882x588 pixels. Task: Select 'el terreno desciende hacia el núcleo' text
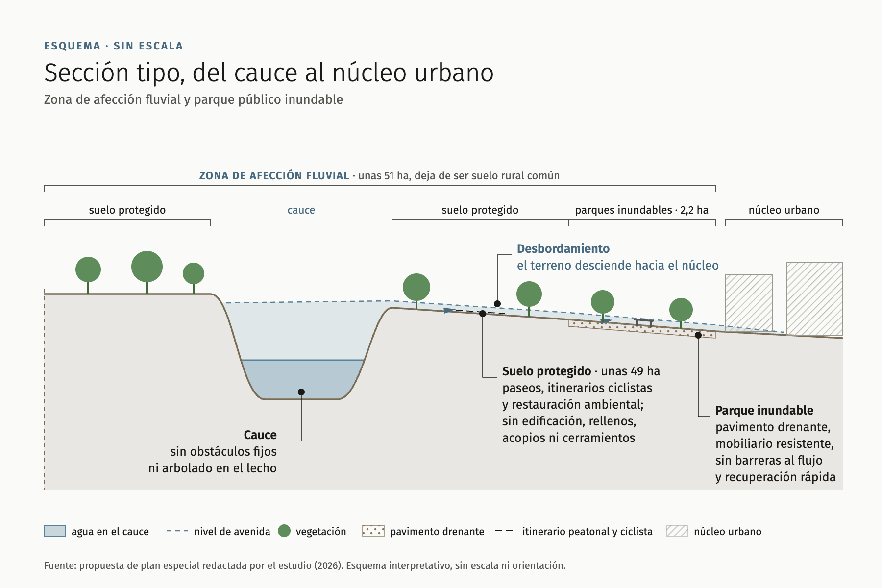click(618, 266)
